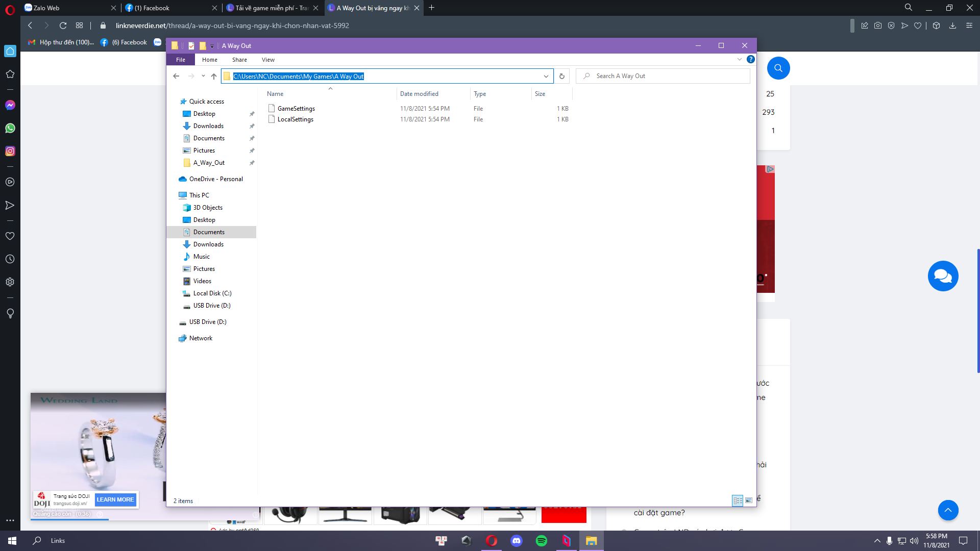The image size is (980, 551).
Task: Select the GameSettings file
Action: point(296,109)
